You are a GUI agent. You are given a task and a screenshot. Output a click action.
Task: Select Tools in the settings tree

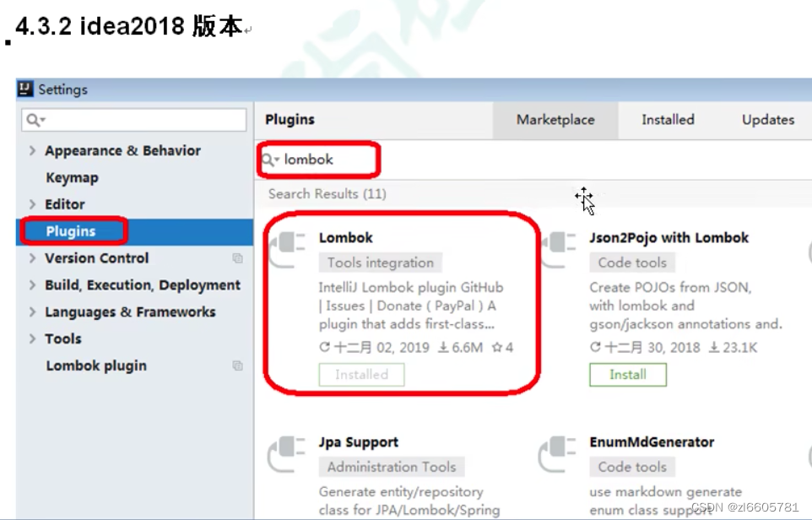pyautogui.click(x=63, y=339)
